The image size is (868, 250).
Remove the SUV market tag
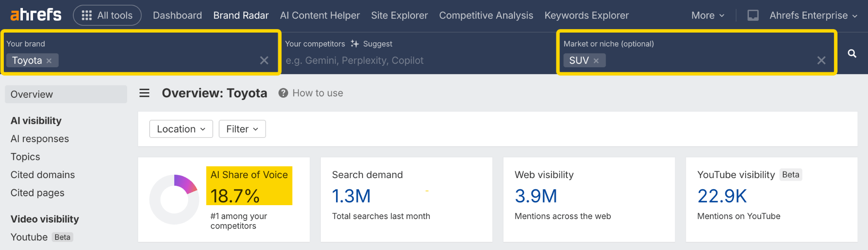[x=596, y=61]
